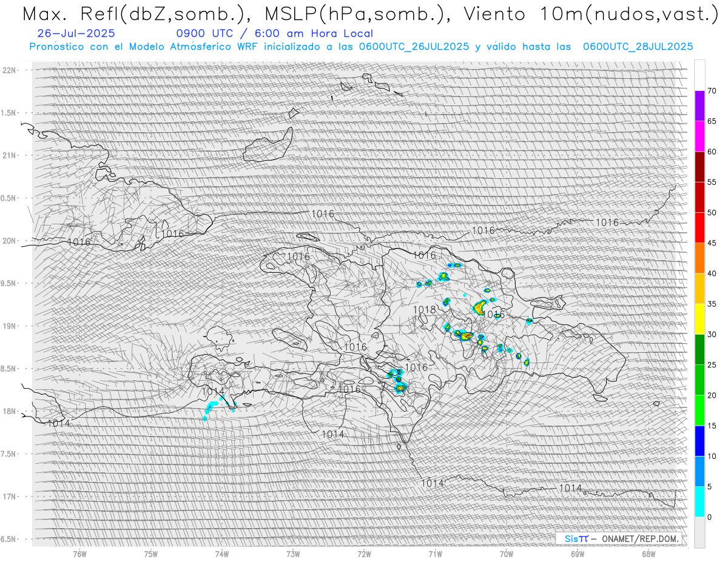The image size is (728, 562).
Task: Click the '69W' longitude axis label
Action: (x=578, y=554)
